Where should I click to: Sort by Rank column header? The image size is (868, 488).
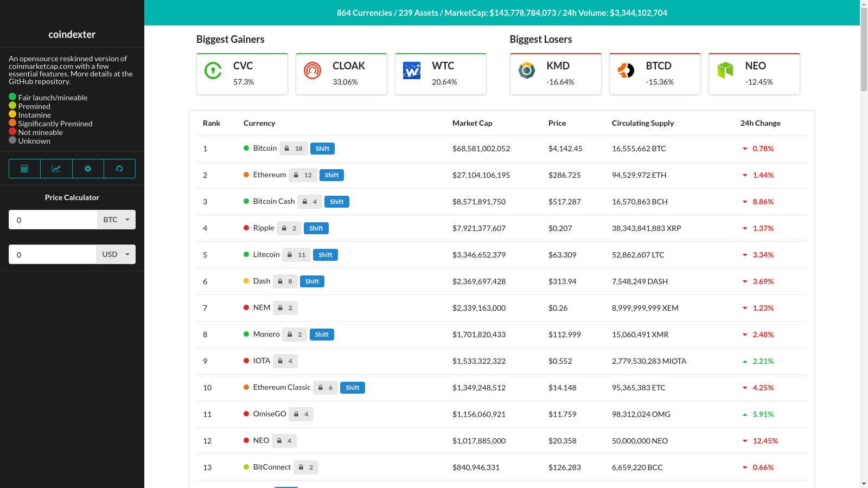(212, 123)
